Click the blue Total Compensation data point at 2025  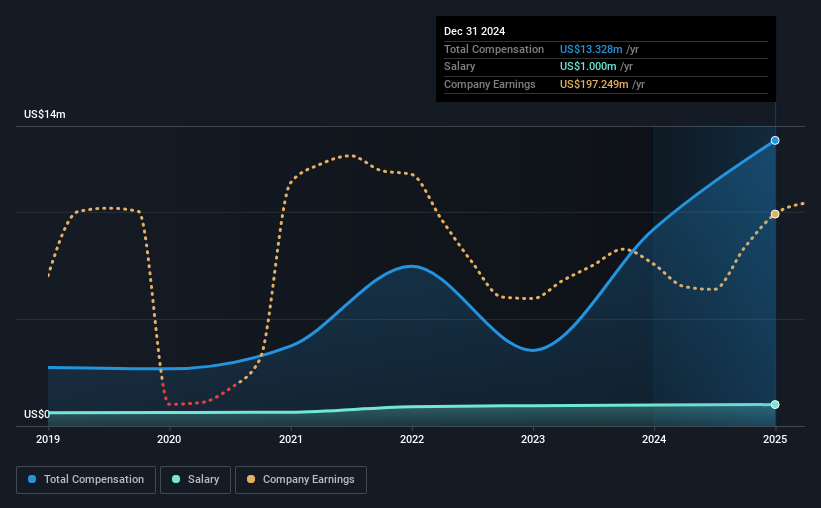pyautogui.click(x=775, y=140)
